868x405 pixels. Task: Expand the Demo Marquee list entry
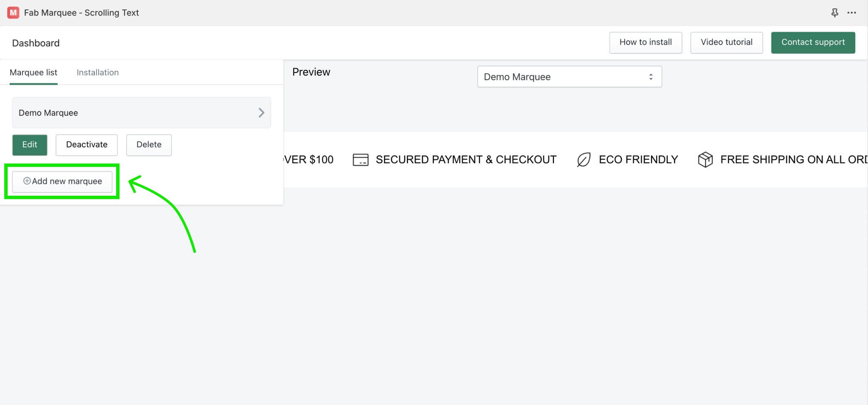142,112
